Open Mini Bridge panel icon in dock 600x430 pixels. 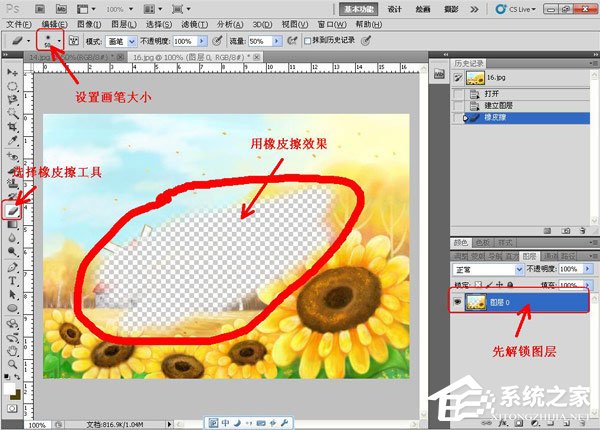coord(439,74)
